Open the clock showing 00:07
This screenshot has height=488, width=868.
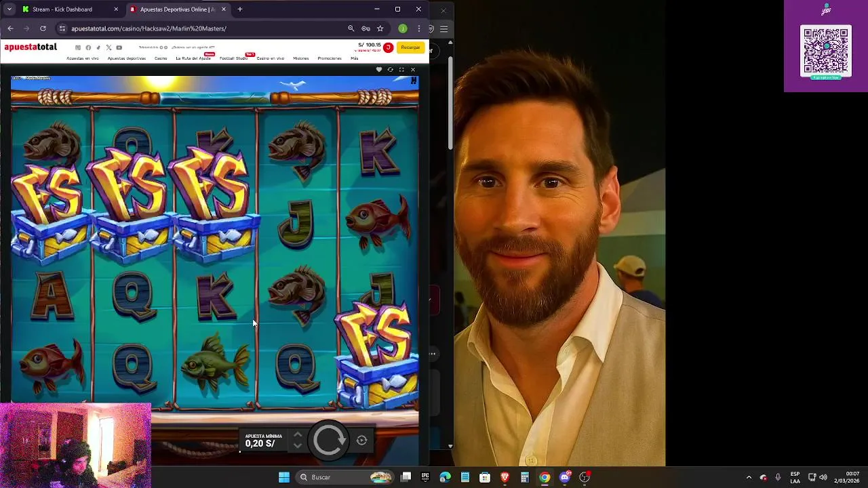[x=847, y=477]
